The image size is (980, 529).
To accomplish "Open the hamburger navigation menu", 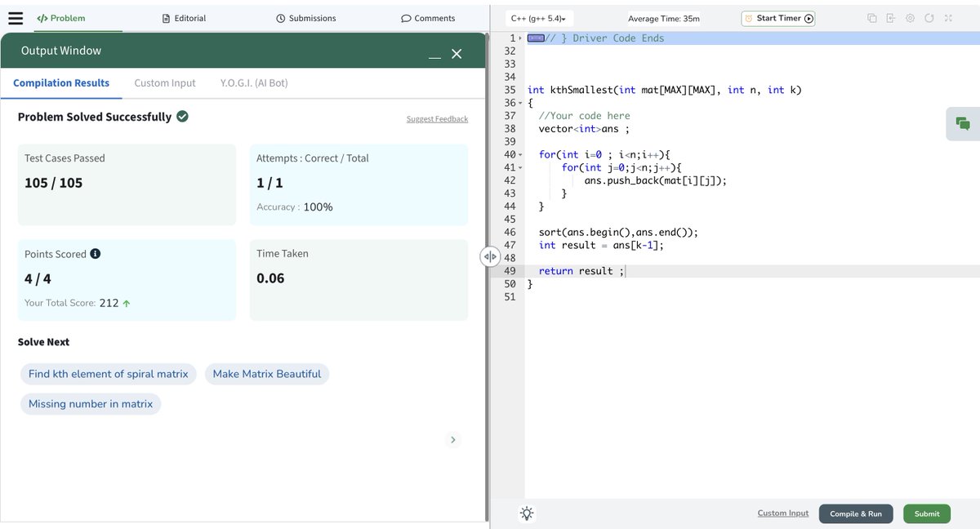I will coord(15,18).
